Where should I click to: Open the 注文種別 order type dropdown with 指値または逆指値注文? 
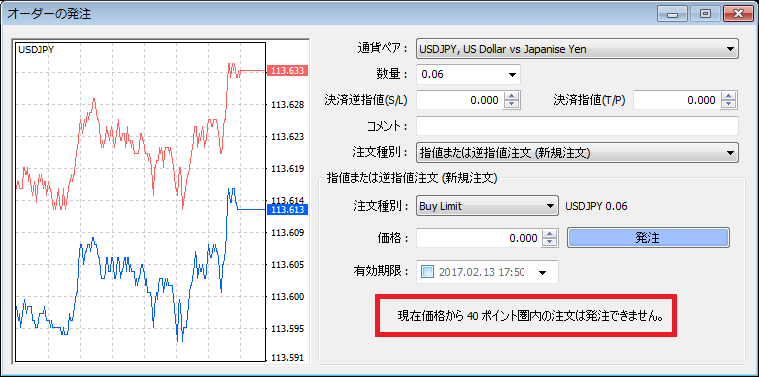tap(577, 152)
